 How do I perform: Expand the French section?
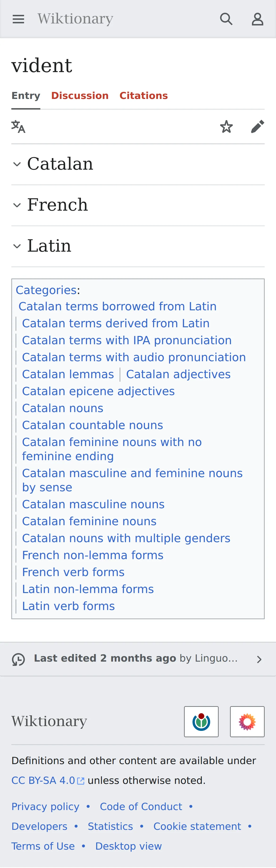point(138,205)
